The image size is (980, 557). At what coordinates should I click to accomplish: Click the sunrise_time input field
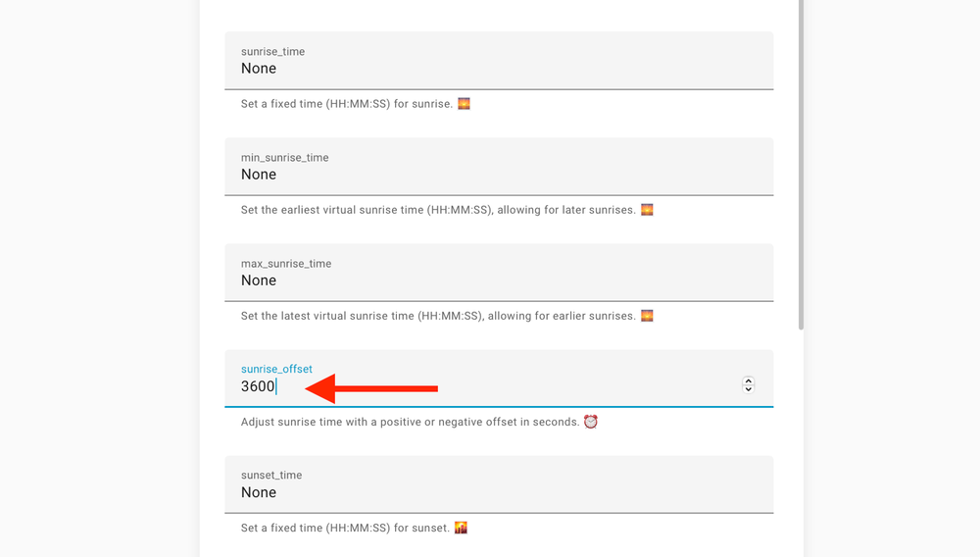point(499,61)
